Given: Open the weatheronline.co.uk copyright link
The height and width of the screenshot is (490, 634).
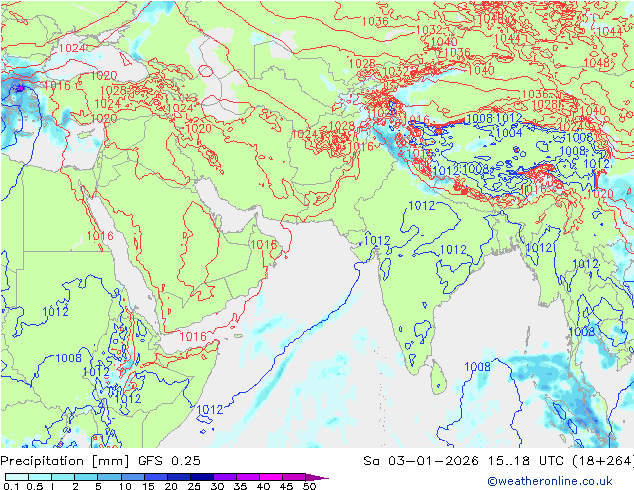Looking at the screenshot, I should click(x=549, y=481).
